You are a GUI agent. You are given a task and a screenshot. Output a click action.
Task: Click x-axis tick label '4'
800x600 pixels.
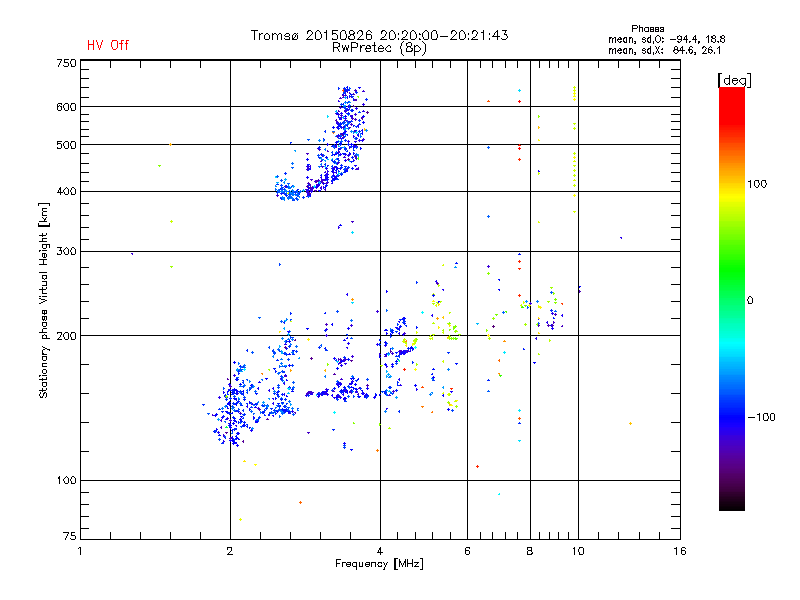pos(380,551)
